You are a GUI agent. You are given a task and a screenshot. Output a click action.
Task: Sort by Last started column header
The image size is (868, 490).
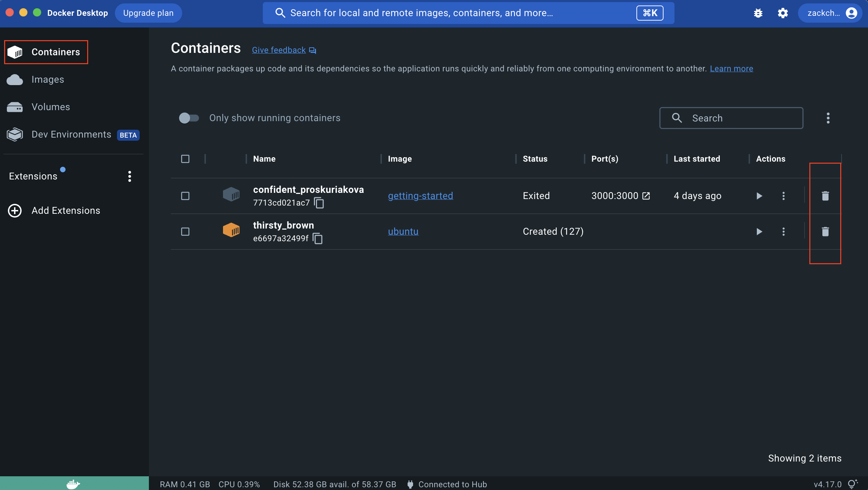697,159
